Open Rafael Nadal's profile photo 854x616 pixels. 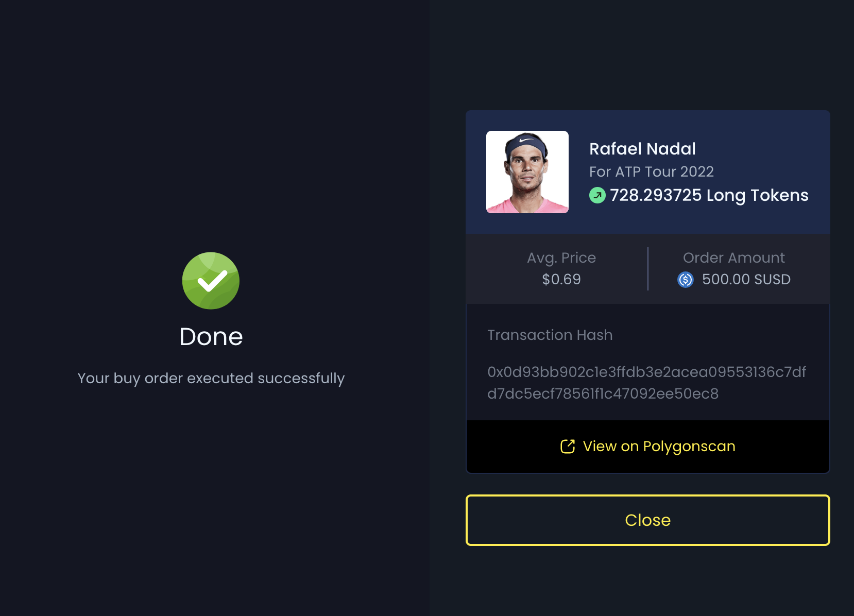coord(527,172)
